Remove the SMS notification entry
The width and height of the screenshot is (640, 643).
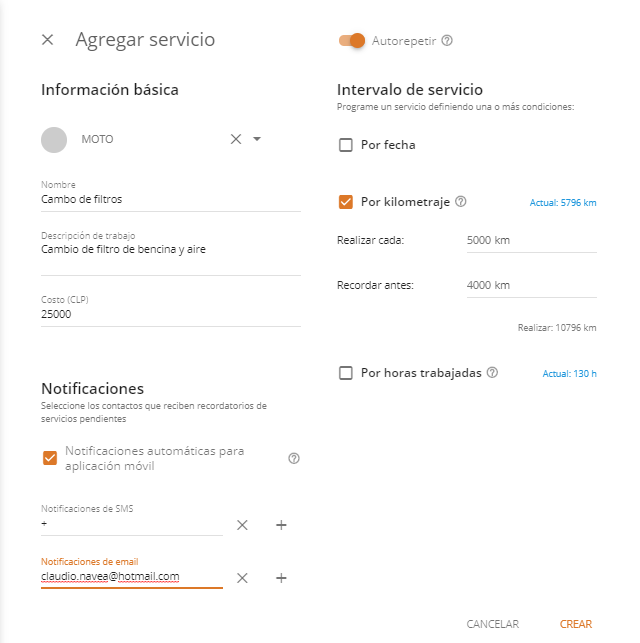point(242,525)
